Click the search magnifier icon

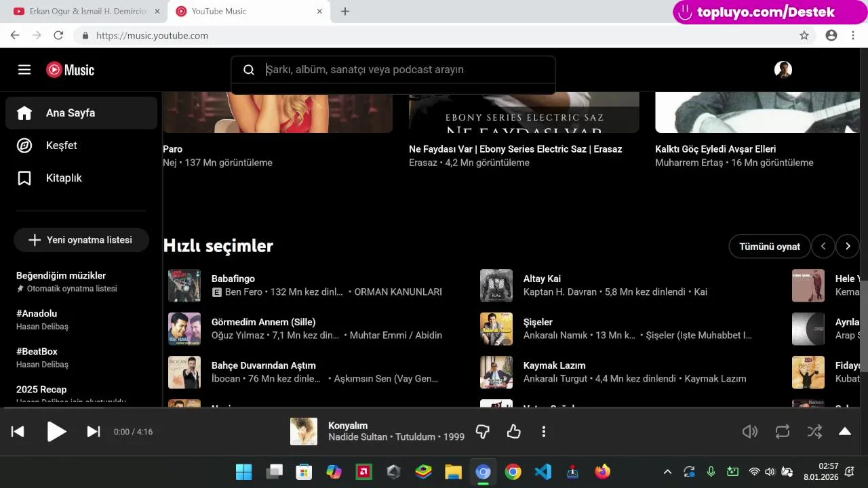pyautogui.click(x=249, y=70)
